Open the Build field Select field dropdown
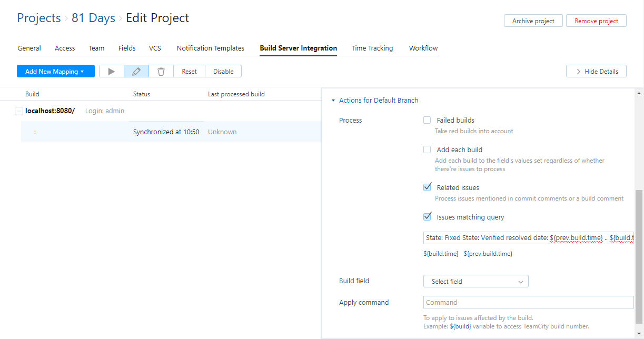The width and height of the screenshot is (644, 339). pos(475,282)
